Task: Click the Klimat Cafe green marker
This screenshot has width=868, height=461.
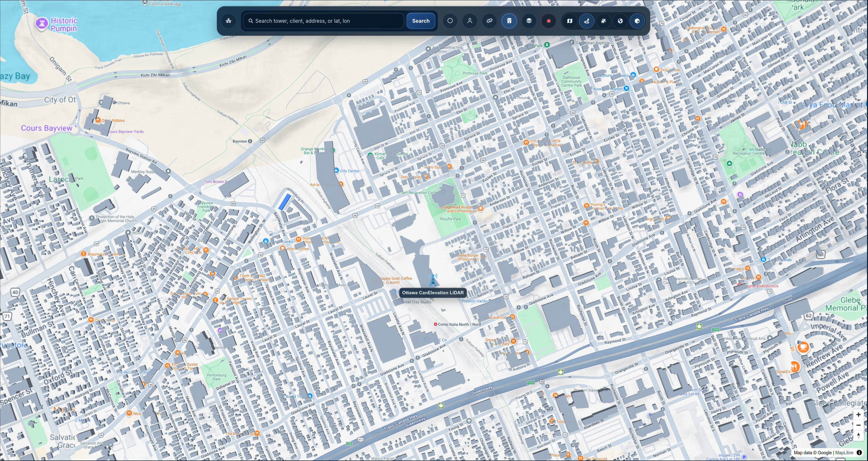Action: pyautogui.click(x=370, y=155)
